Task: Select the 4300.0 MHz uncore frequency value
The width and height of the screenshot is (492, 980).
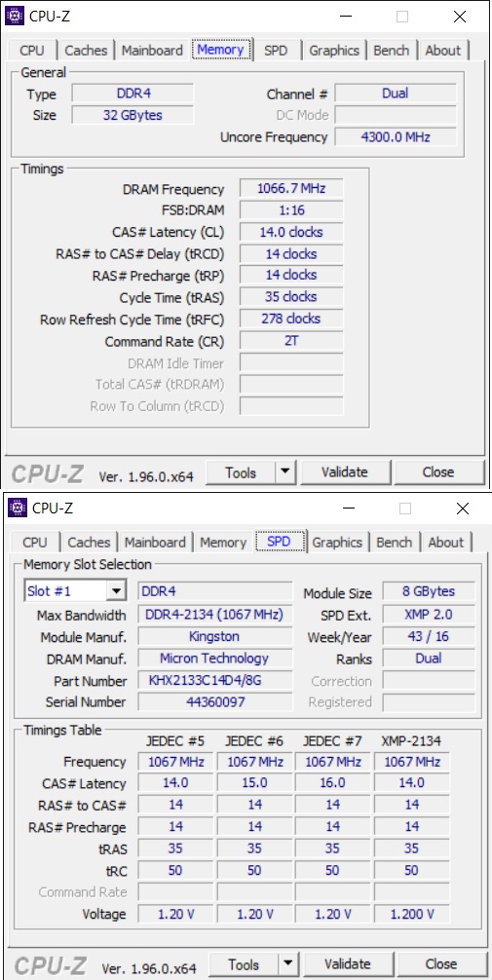Action: tap(396, 137)
